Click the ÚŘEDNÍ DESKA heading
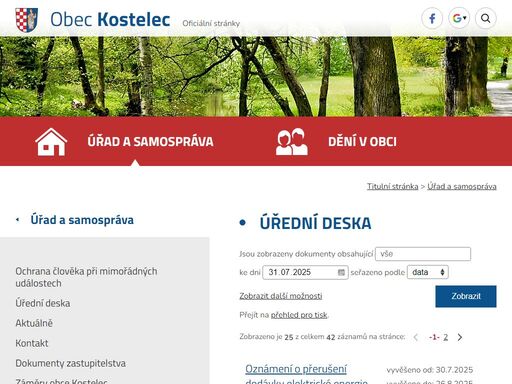The height and width of the screenshot is (384, 512). (x=315, y=223)
